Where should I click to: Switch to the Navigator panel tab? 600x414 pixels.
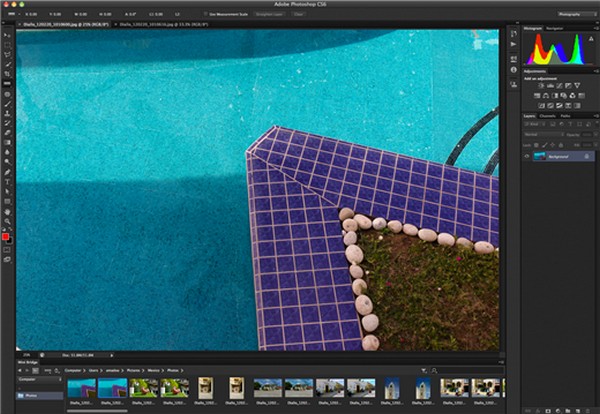[553, 28]
